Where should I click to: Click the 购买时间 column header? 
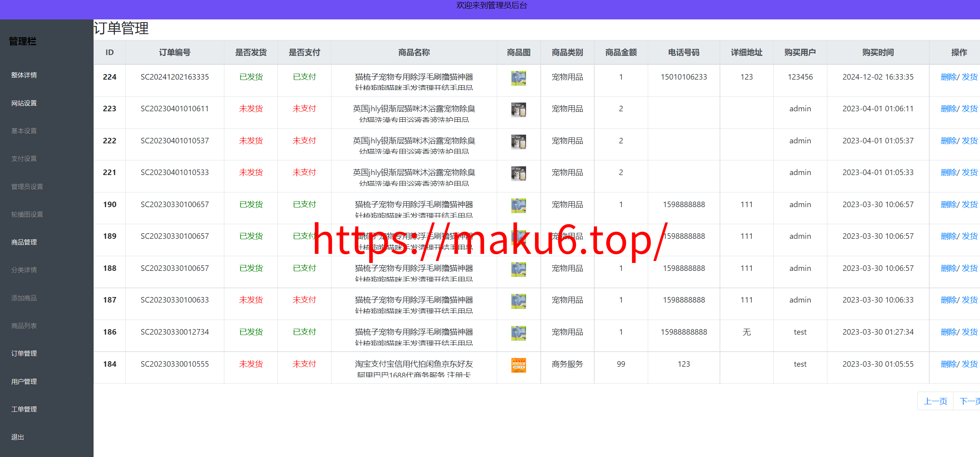[878, 52]
